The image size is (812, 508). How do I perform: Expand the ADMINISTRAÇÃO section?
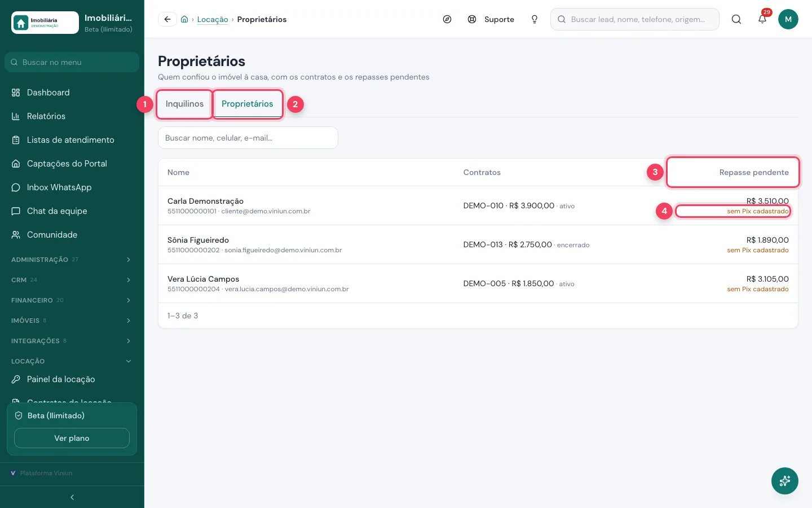(72, 260)
